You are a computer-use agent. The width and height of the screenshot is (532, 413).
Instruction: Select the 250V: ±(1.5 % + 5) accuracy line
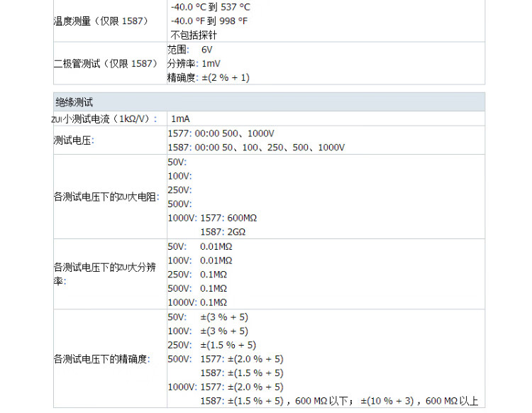pos(212,345)
